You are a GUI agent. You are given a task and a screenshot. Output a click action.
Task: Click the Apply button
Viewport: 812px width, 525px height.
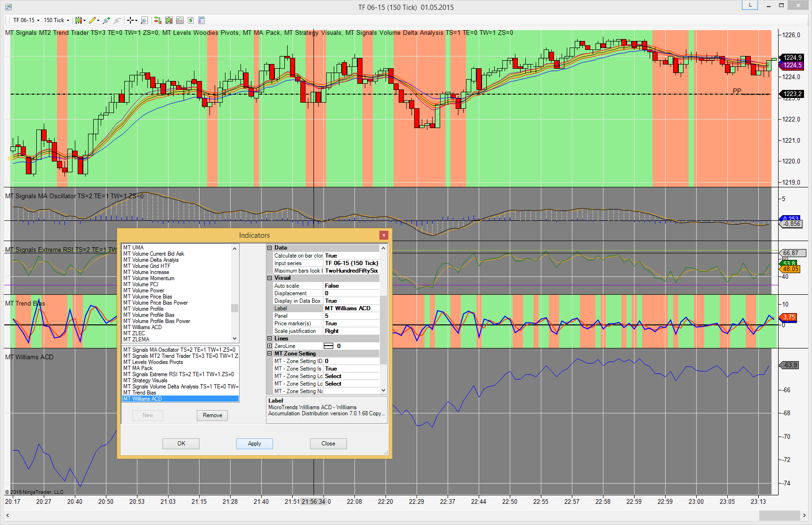click(254, 444)
